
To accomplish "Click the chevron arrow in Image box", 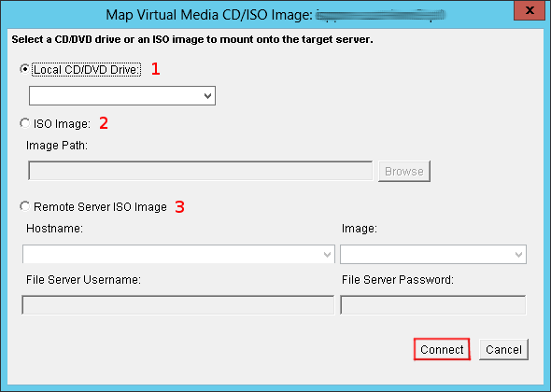I will point(518,254).
